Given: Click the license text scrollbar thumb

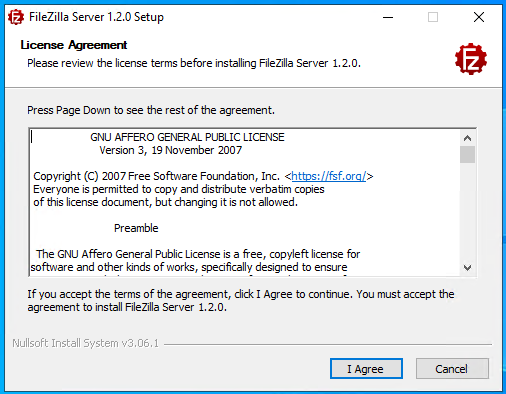Looking at the screenshot, I should pyautogui.click(x=467, y=154).
